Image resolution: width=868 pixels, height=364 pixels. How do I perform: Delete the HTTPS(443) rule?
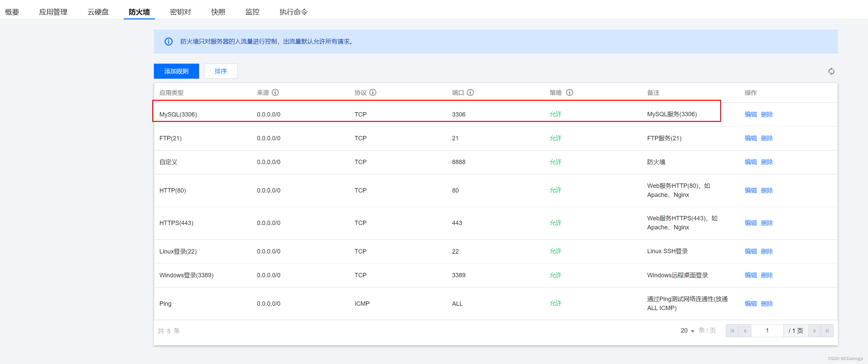click(x=766, y=223)
